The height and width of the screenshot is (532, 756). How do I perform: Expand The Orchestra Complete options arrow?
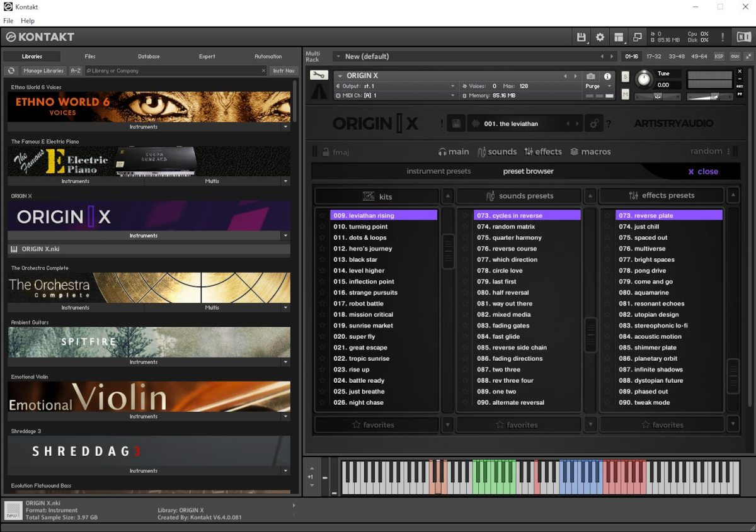[285, 308]
